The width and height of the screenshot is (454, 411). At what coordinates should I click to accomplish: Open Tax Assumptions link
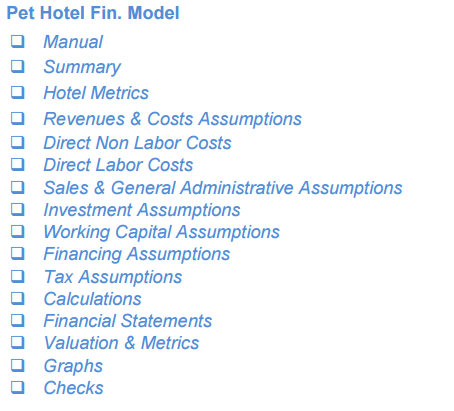pos(113,277)
